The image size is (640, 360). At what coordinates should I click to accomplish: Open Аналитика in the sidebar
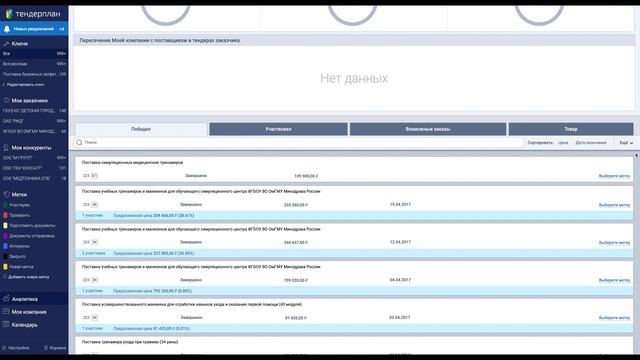(x=34, y=299)
